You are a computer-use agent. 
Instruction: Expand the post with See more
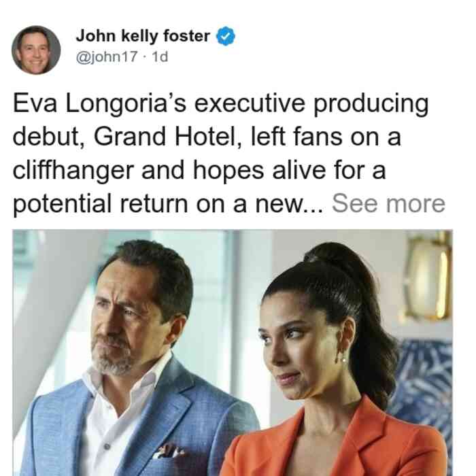pyautogui.click(x=388, y=204)
